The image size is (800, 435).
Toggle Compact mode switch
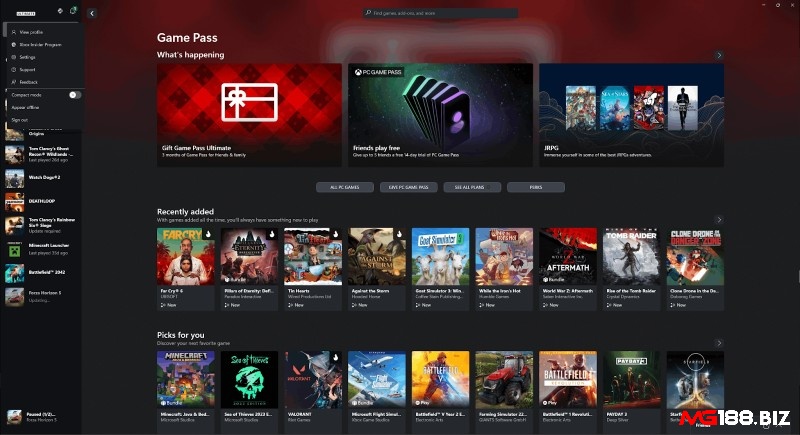click(x=75, y=95)
